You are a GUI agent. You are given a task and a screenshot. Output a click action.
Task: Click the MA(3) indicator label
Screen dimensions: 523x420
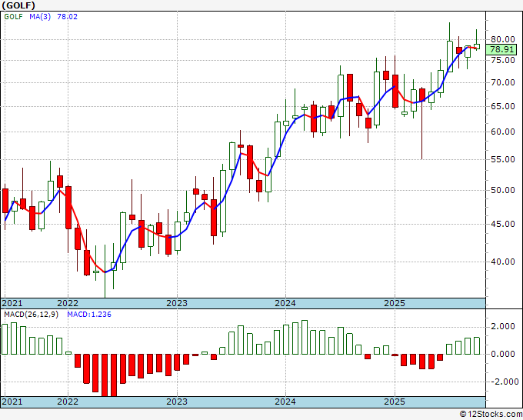click(x=40, y=16)
